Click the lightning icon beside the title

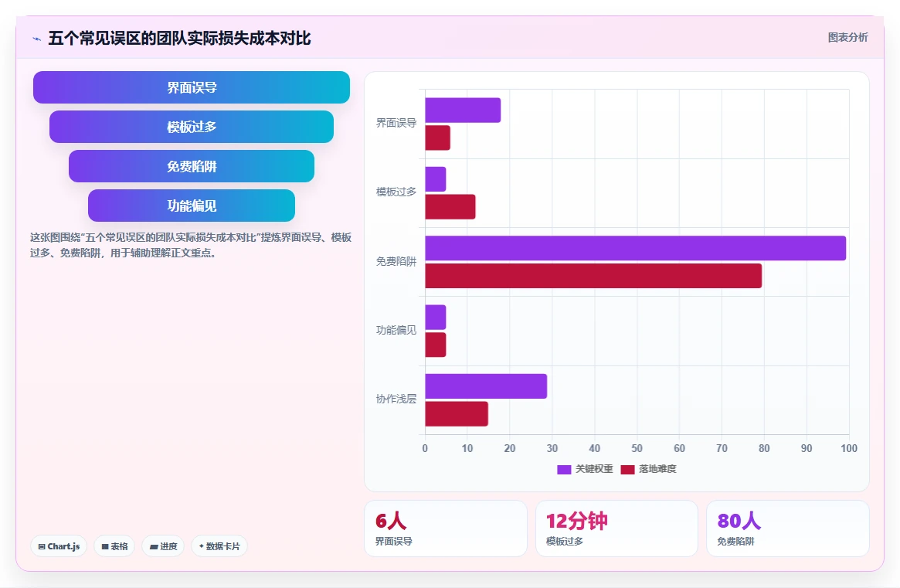(37, 39)
